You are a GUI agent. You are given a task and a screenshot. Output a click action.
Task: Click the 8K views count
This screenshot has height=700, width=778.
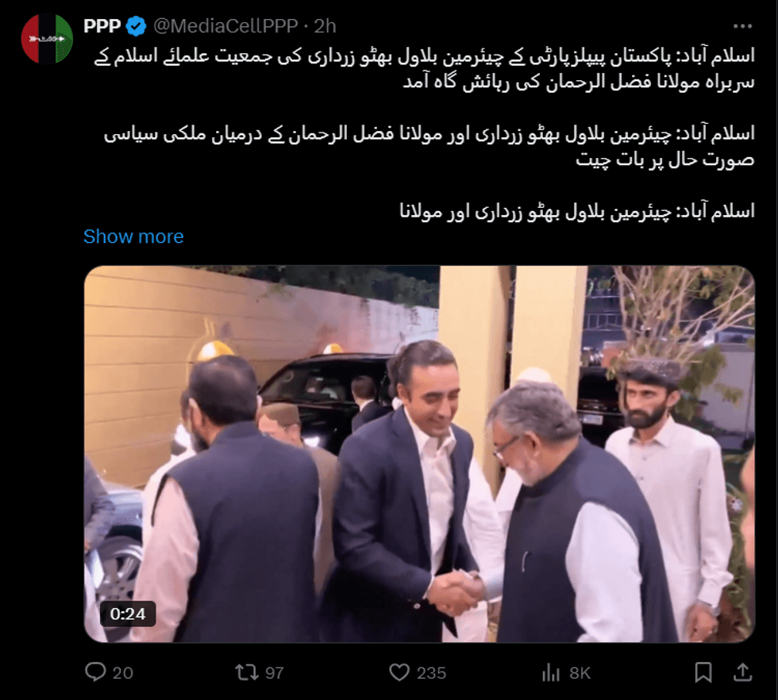tap(580, 673)
